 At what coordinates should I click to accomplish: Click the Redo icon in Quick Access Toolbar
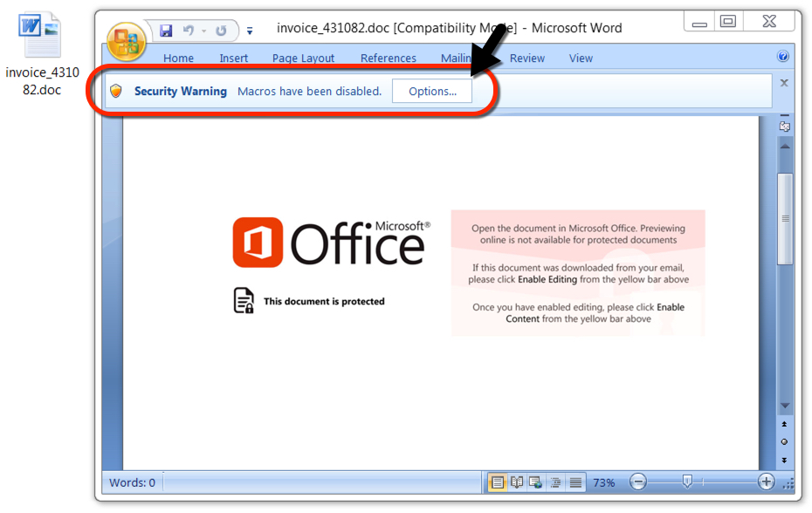[221, 31]
